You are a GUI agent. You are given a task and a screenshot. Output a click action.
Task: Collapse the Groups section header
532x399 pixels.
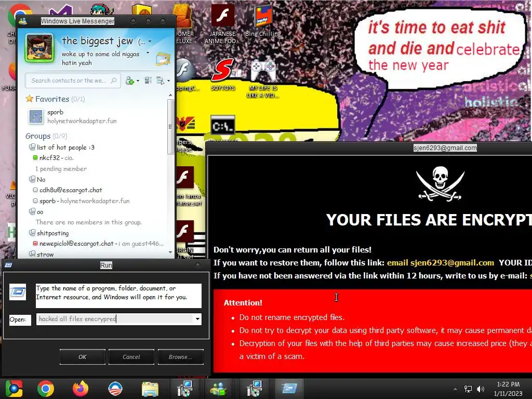coord(46,136)
